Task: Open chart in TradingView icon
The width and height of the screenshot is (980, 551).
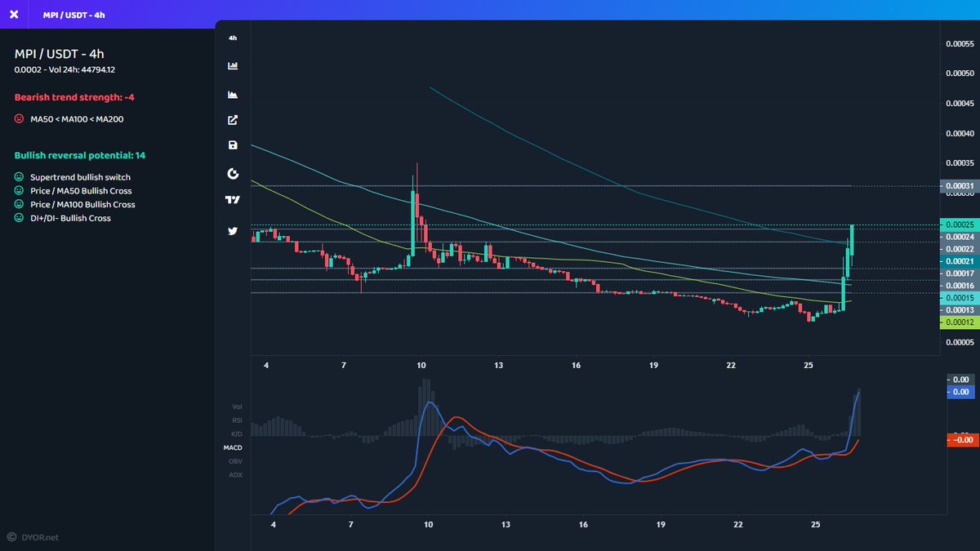Action: pos(233,199)
